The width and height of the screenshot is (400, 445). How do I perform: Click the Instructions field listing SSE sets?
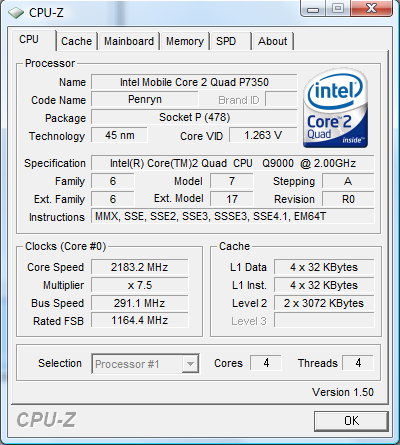point(233,216)
